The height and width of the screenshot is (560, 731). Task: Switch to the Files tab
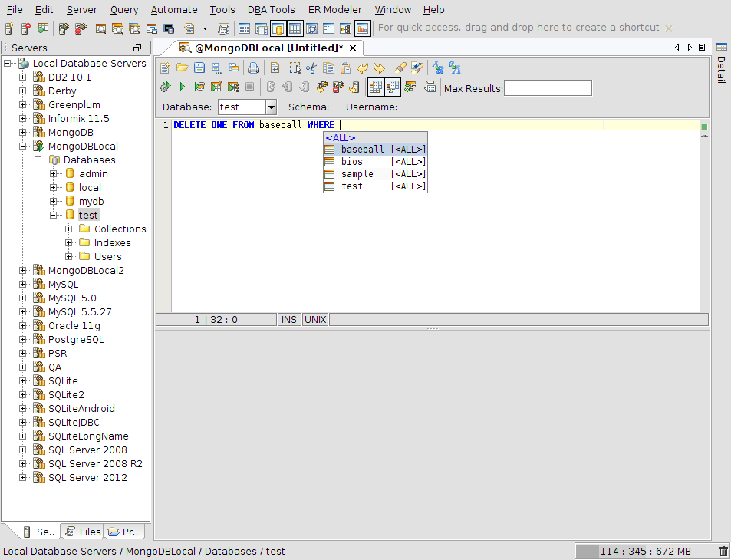[84, 532]
